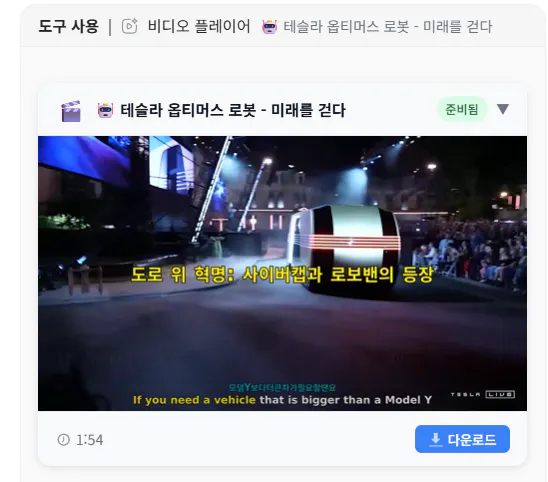The width and height of the screenshot is (548, 482).
Task: Click the 1:54 video duration text
Action: [89, 440]
